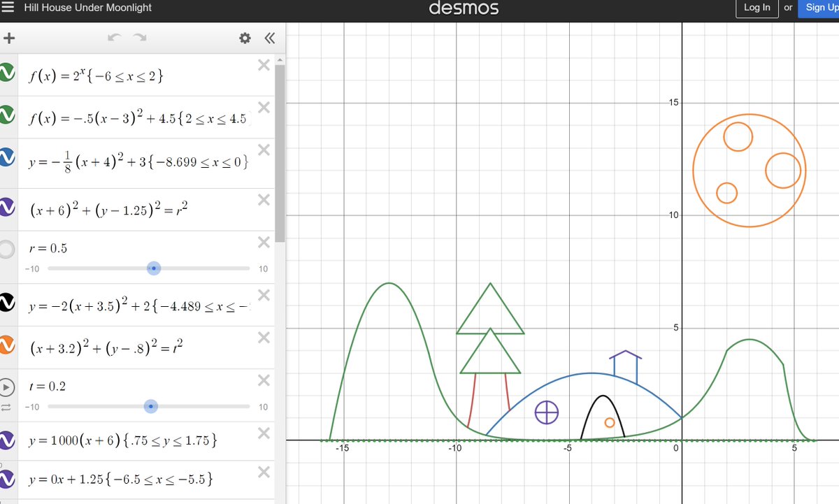Click the expression list scrollbar thumb
Screen dimensions: 839x504
click(x=280, y=154)
